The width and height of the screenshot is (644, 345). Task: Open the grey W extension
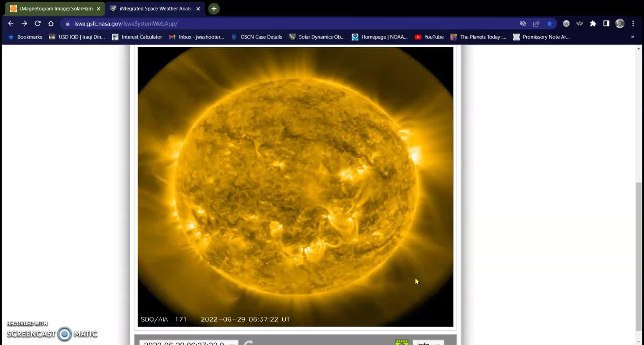point(566,23)
